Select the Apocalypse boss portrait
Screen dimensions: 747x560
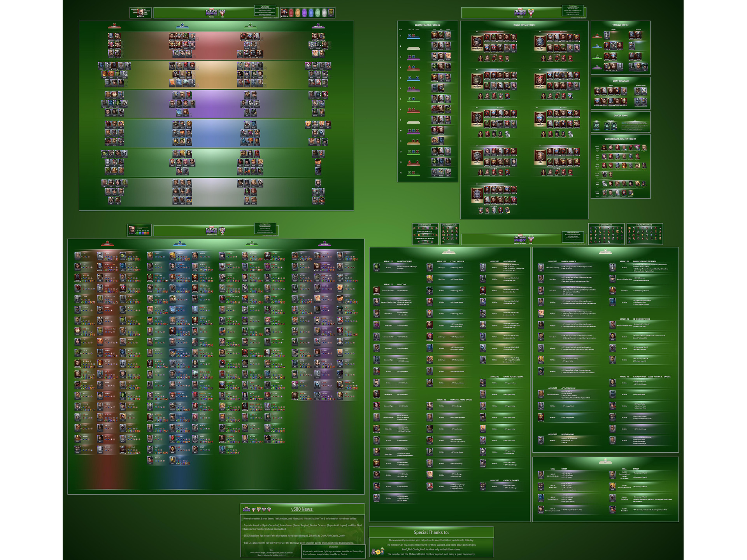pyautogui.click(x=540, y=43)
